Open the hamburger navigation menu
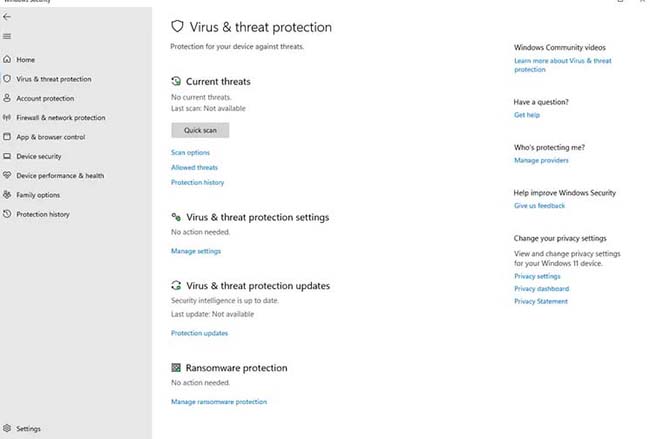This screenshot has height=439, width=650. click(8, 36)
